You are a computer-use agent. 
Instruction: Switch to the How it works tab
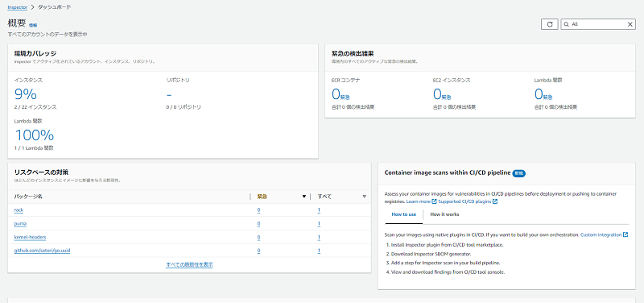[x=444, y=214]
